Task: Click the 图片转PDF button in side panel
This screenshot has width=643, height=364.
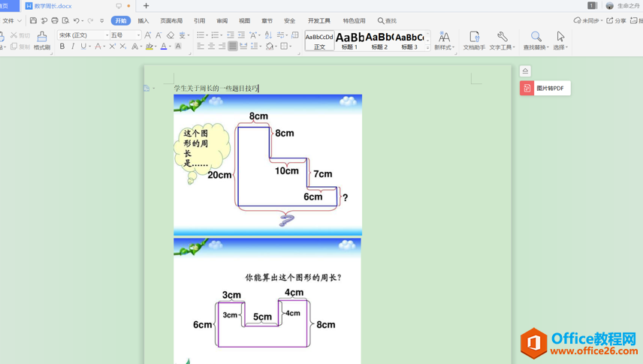Action: (545, 89)
